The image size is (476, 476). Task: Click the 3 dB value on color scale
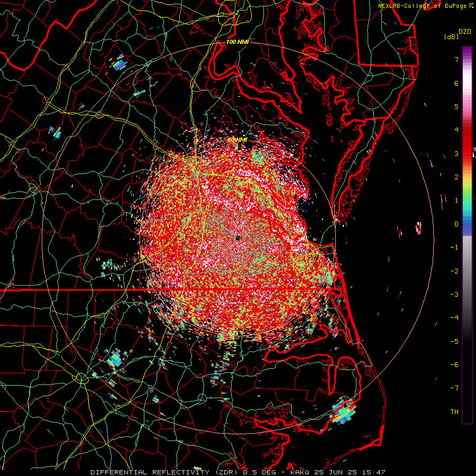click(456, 153)
